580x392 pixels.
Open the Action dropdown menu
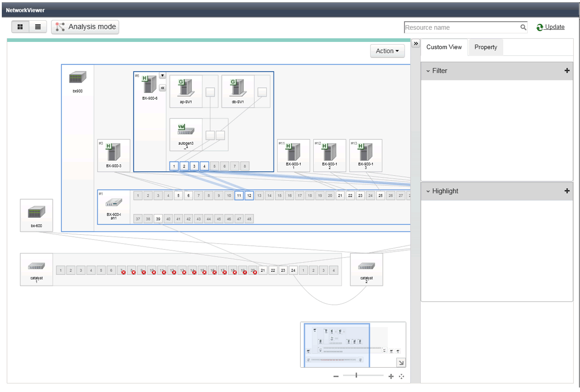387,51
